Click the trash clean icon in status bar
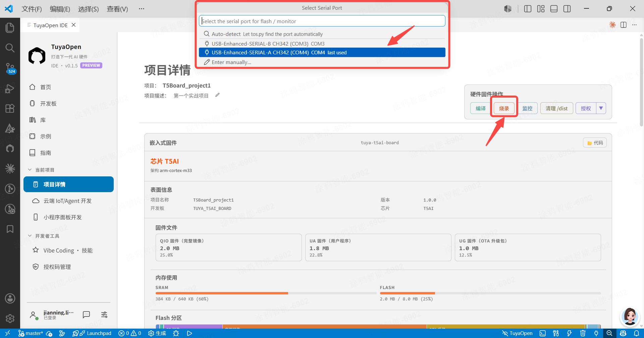The width and height of the screenshot is (644, 338). point(583,333)
